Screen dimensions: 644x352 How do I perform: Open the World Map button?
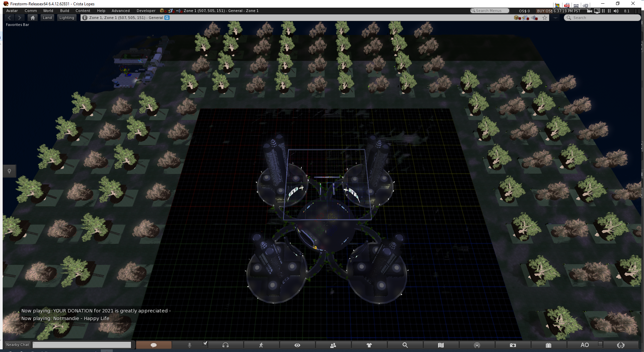pyautogui.click(x=441, y=345)
